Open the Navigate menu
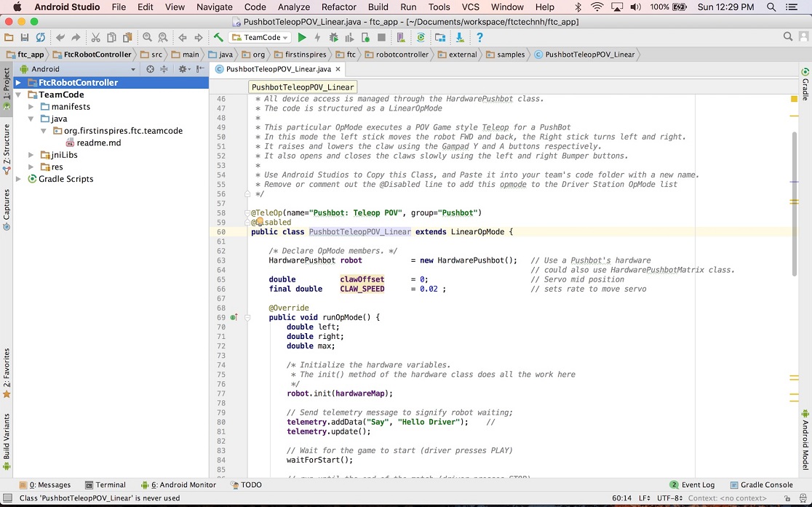Viewport: 812px width, 507px height. click(214, 7)
